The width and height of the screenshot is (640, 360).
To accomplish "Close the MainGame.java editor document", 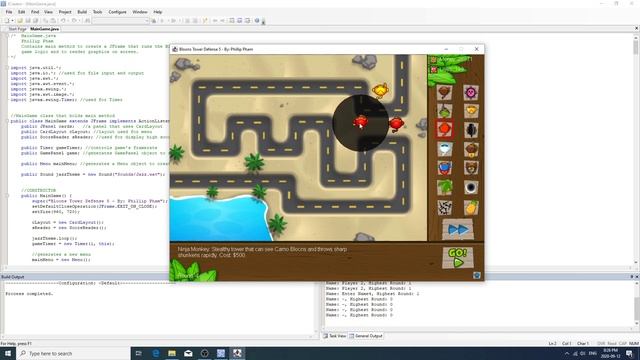I will [x=636, y=29].
